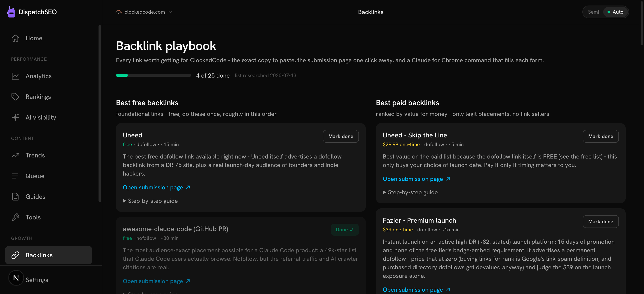Open Home in the sidebar
The image size is (644, 294).
[x=48, y=38]
